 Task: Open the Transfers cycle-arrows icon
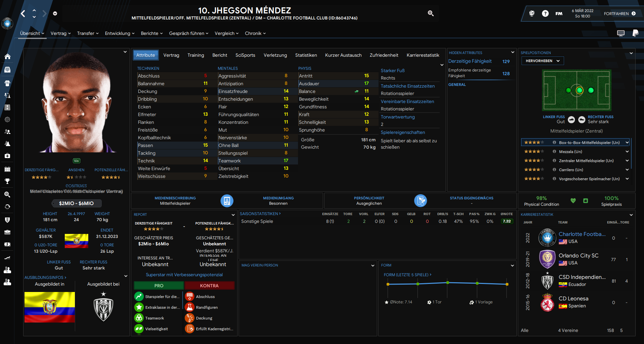pos(7,207)
